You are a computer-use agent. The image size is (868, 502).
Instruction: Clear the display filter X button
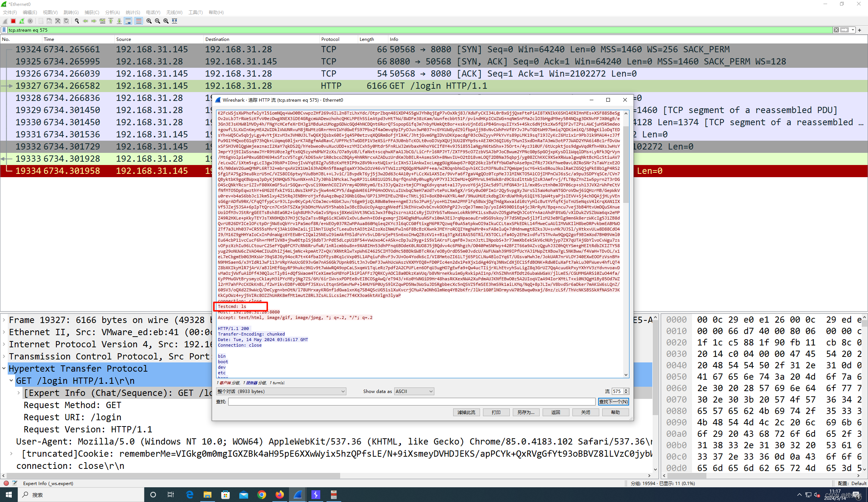coord(836,30)
